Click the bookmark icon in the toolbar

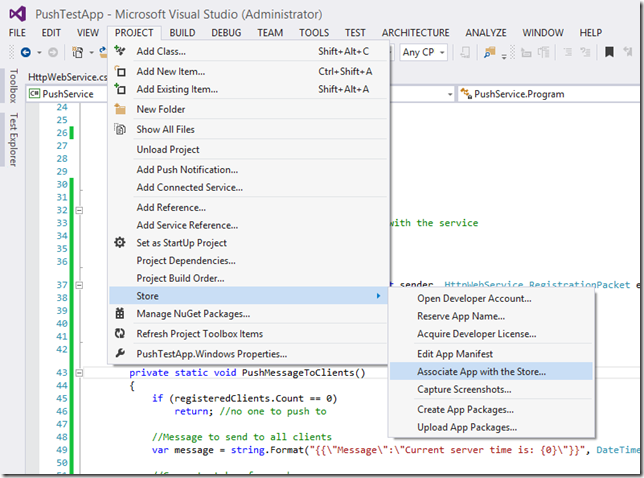click(x=609, y=52)
